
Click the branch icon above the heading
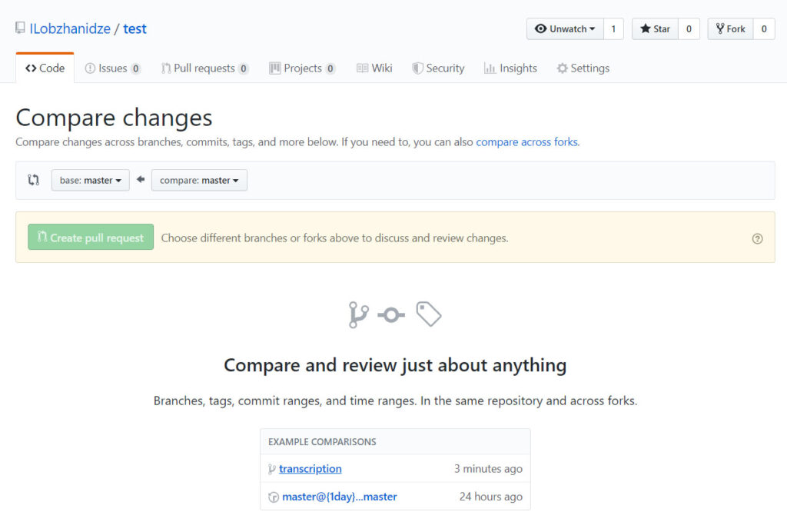point(358,314)
